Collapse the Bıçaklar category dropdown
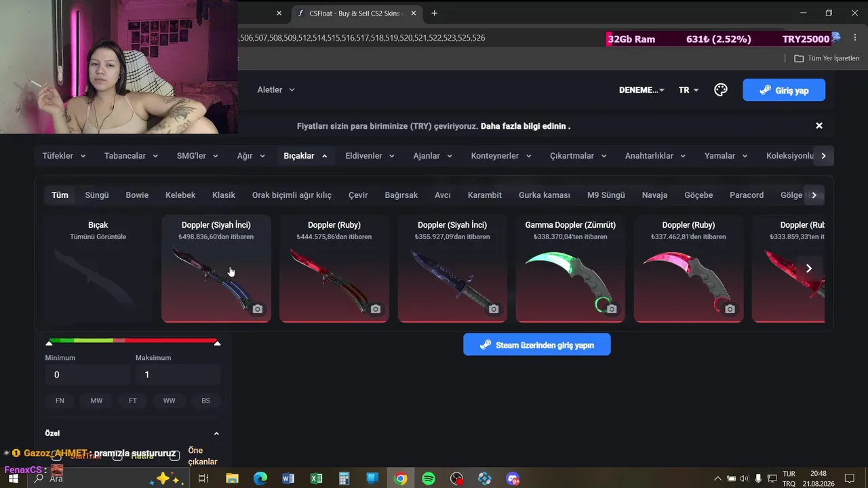 pos(306,156)
